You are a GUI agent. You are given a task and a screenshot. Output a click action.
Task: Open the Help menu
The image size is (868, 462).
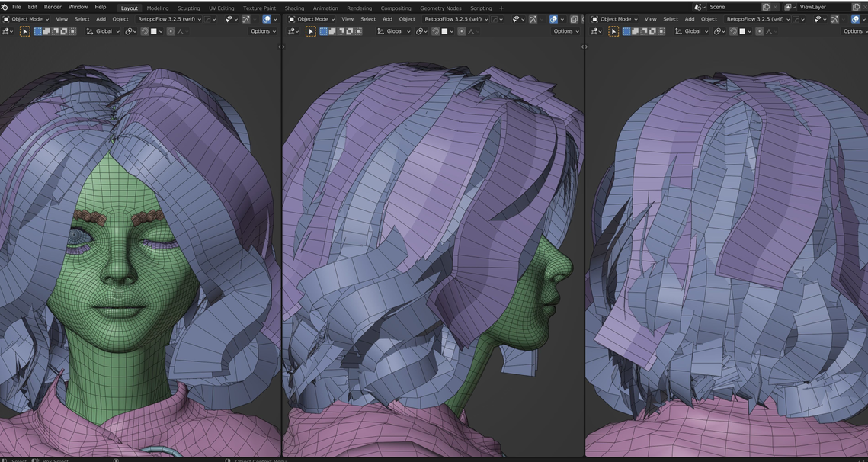[100, 7]
